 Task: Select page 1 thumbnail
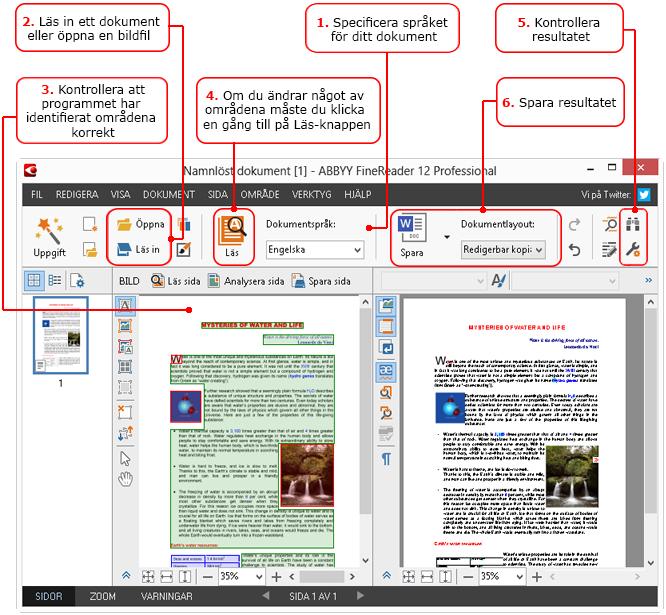[61, 335]
